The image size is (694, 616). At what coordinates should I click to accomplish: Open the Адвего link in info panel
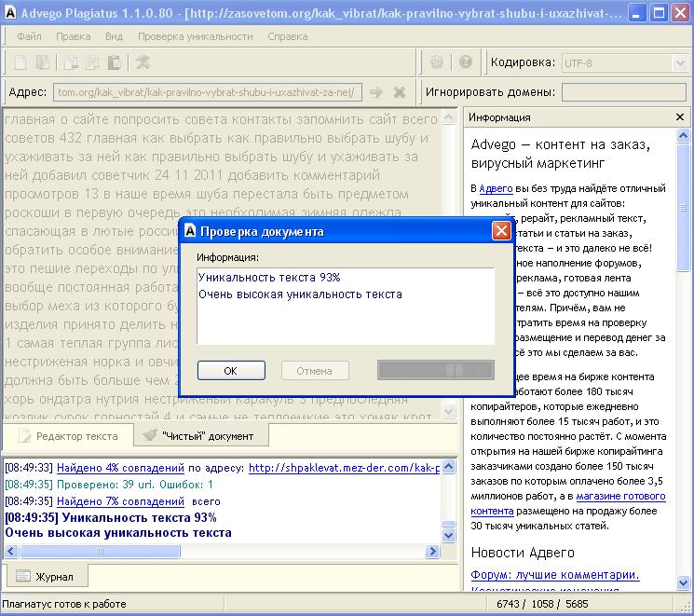496,188
